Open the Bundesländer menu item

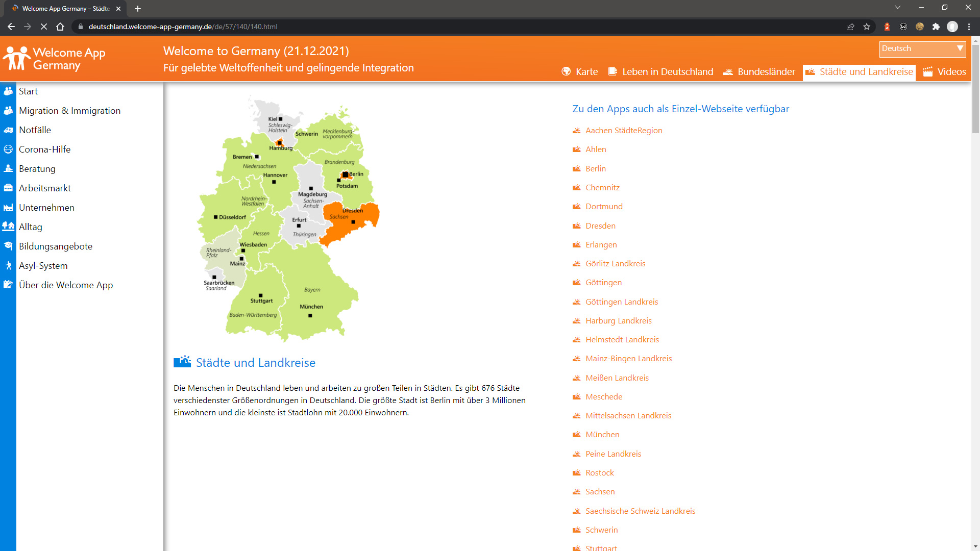[x=759, y=72]
